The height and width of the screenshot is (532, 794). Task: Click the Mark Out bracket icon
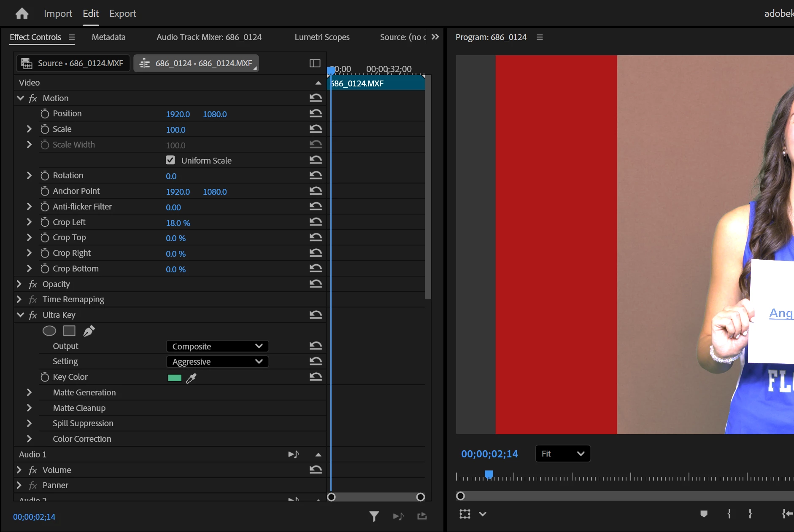[750, 514]
